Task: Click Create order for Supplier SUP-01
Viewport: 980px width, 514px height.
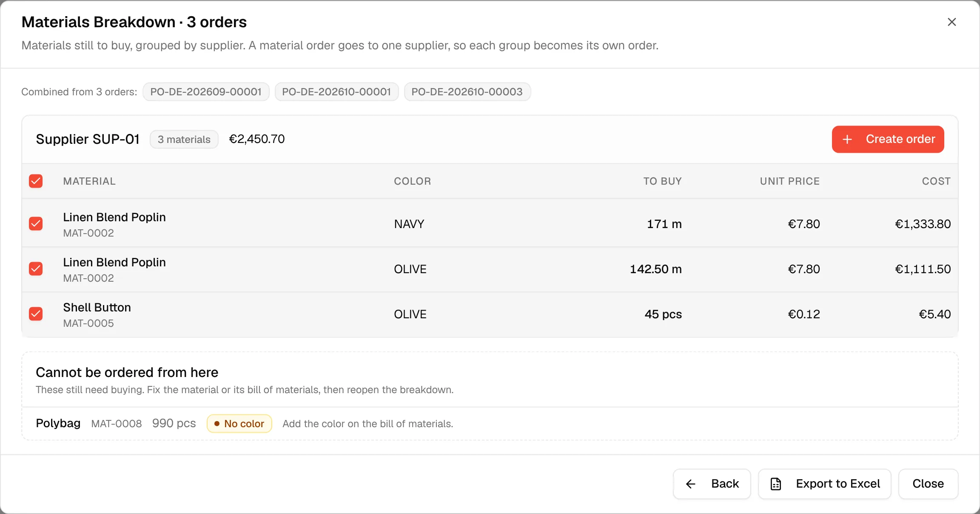Action: click(x=888, y=139)
